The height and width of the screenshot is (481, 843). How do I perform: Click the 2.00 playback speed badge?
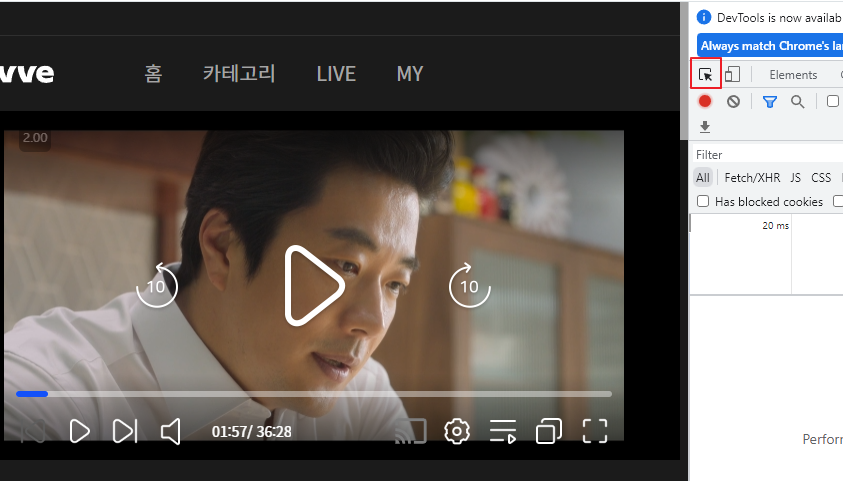click(35, 138)
